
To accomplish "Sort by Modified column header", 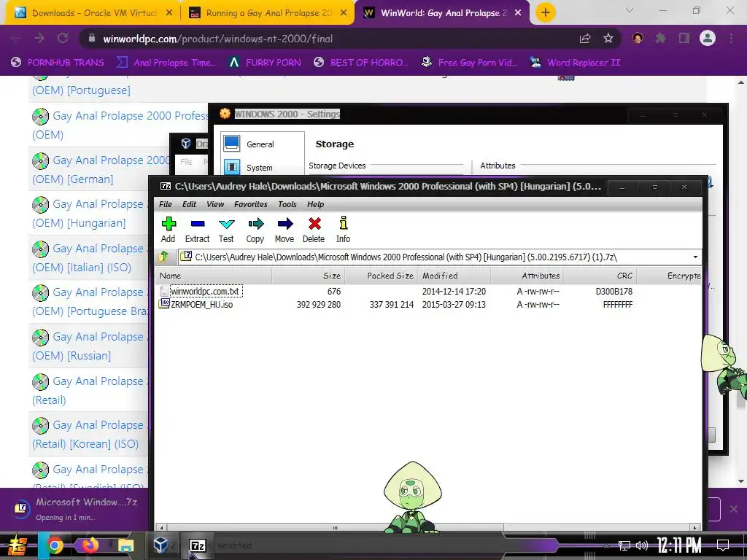I will [454, 276].
